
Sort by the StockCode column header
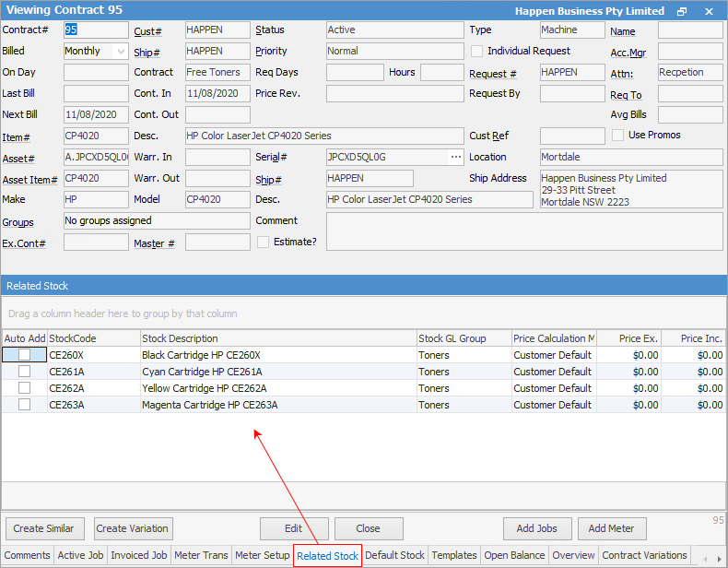pos(93,338)
